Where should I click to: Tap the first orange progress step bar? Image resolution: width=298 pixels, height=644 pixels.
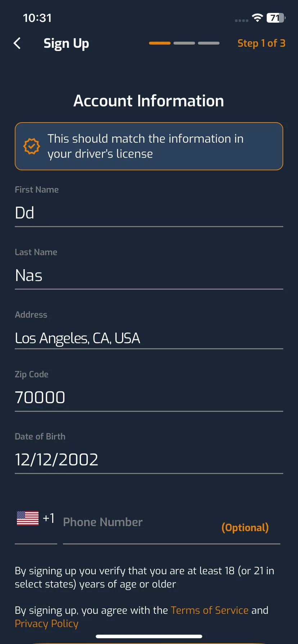160,43
